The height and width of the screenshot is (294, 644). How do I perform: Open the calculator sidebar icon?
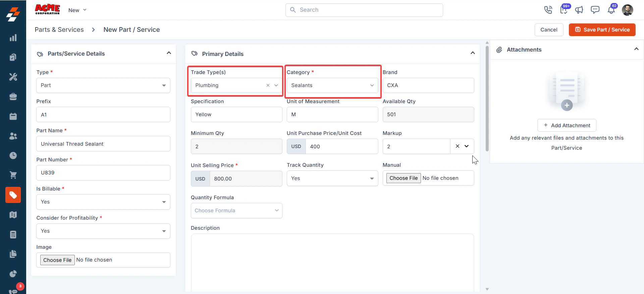13,234
